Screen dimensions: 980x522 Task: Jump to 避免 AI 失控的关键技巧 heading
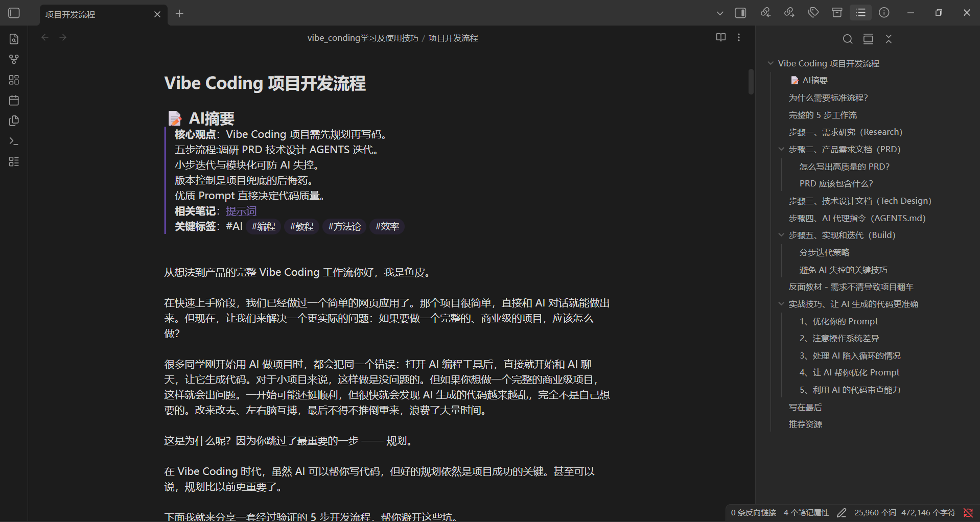[844, 270]
